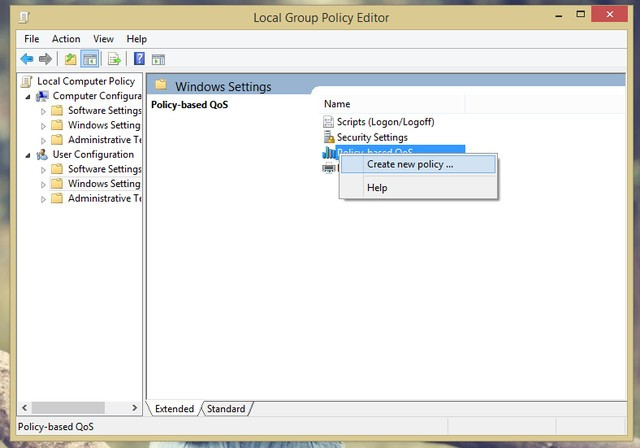Screen dimensions: 640x448
Task: Click the Computer Configuration computer icon
Action: coord(42,96)
